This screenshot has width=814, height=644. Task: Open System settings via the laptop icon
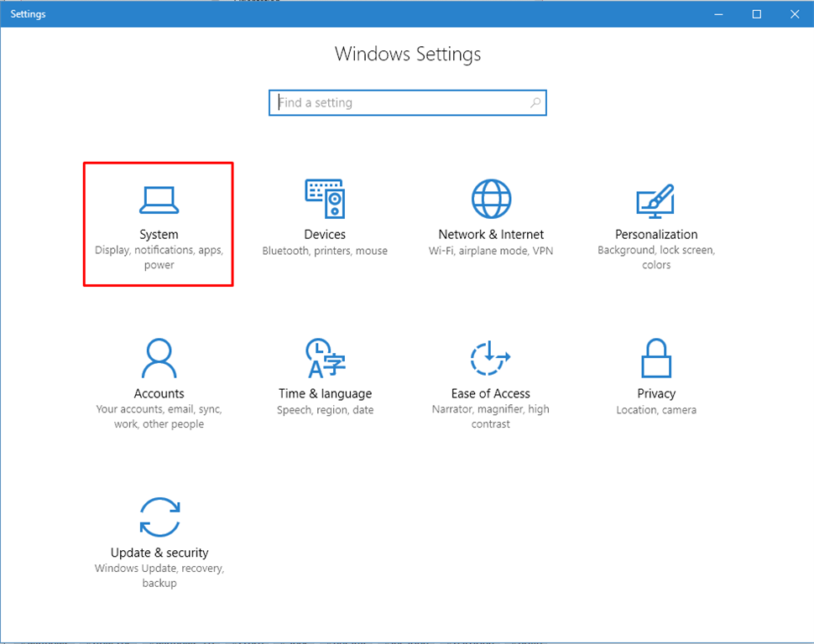(159, 200)
